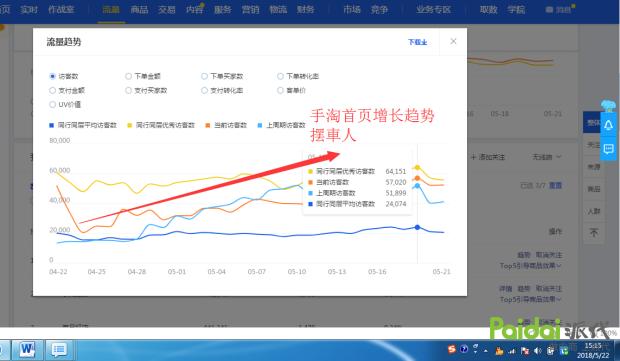
Task: Go to the 流量 tab
Action: tap(111, 9)
